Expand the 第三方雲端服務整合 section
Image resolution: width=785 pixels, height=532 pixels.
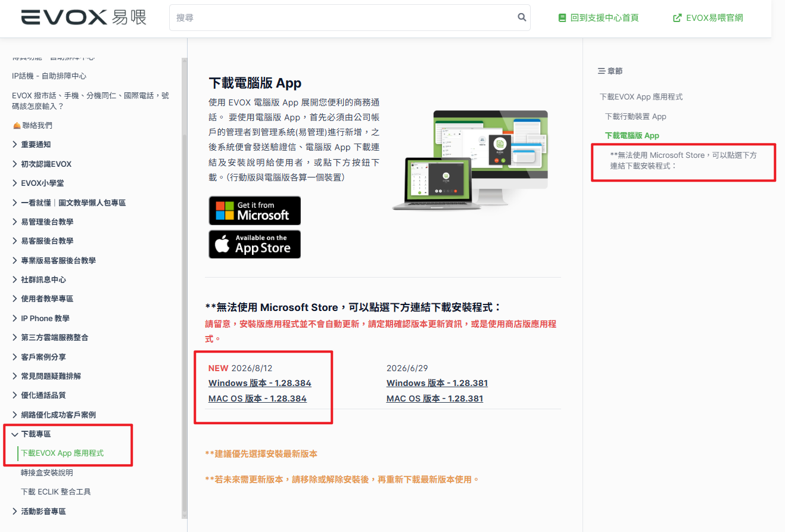50,338
